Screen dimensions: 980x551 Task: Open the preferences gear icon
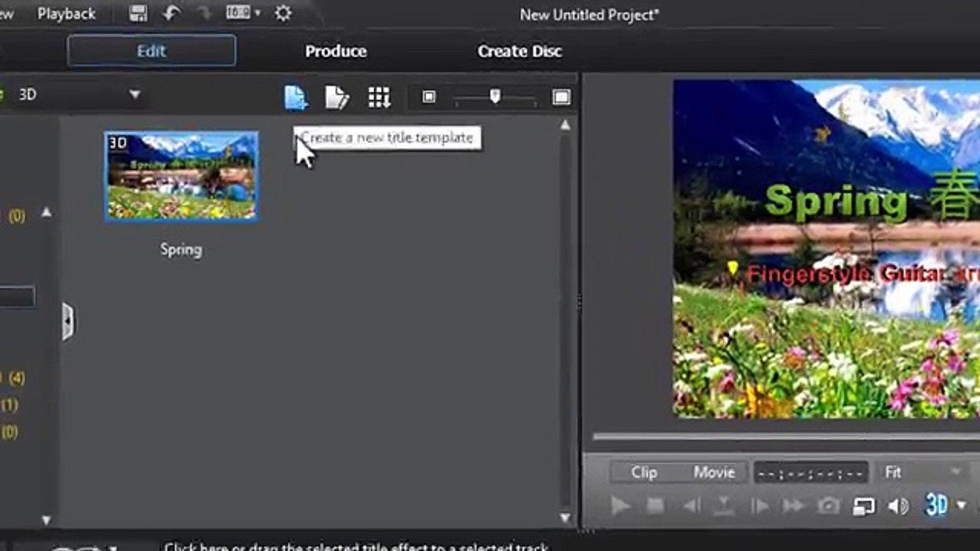pos(283,13)
